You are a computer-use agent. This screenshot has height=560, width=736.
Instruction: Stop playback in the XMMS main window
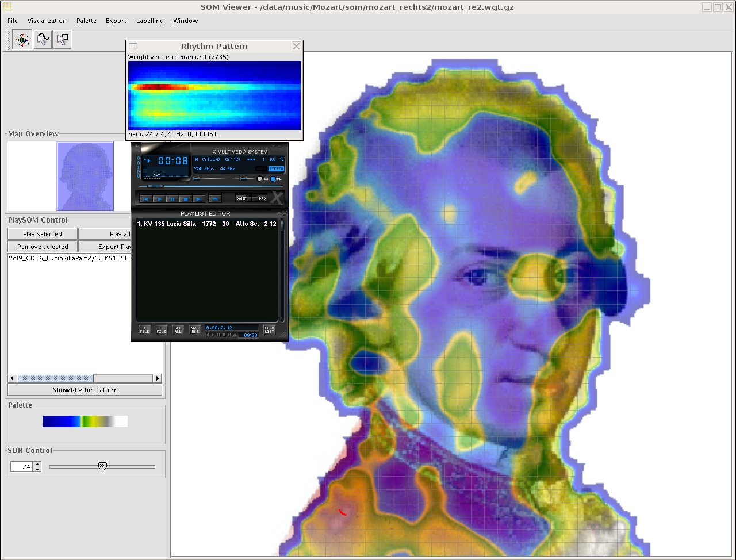tap(186, 199)
